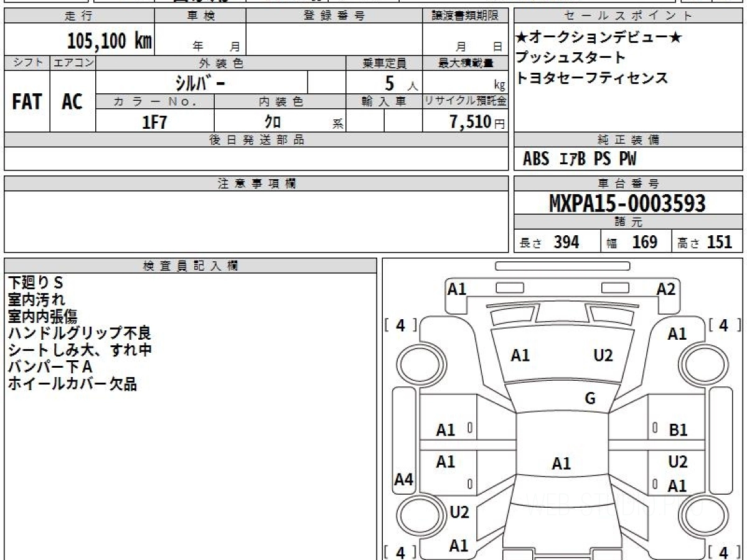Select inspector note 下廻りS
Screen dimensions: 747x560
point(35,282)
